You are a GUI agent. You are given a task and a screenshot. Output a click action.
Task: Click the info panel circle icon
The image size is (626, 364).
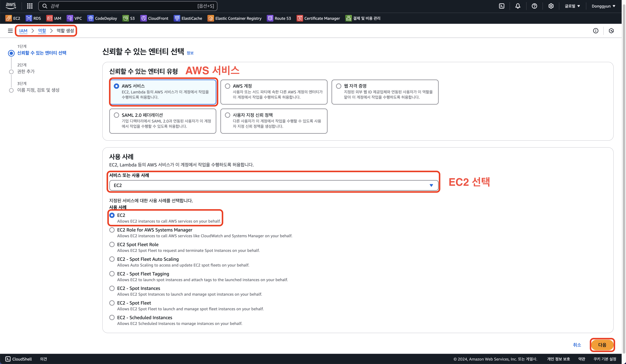tap(596, 31)
